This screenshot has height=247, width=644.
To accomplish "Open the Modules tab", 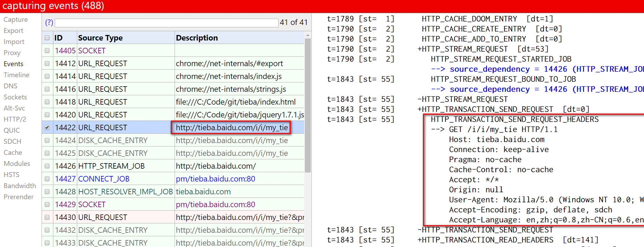I will [17, 164].
